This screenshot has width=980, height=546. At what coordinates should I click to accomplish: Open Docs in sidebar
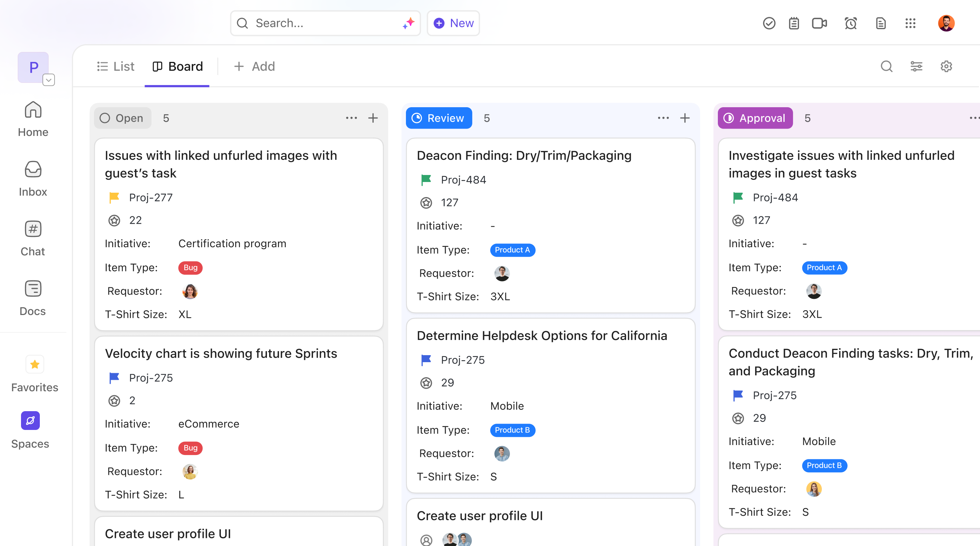(x=33, y=298)
